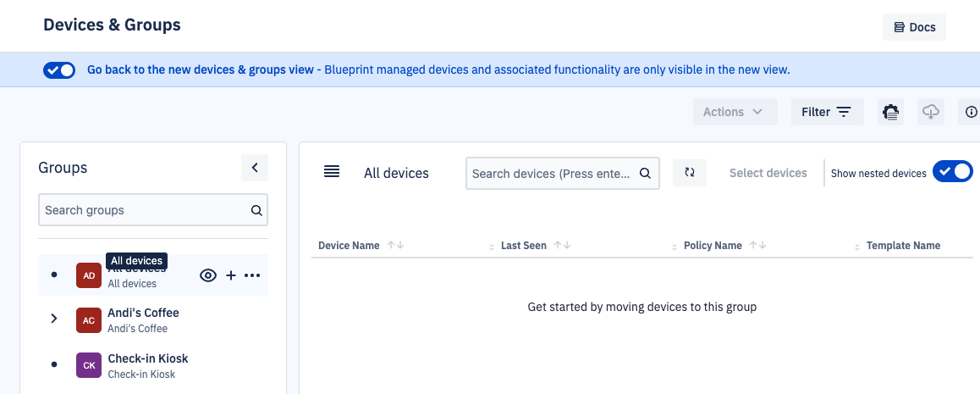This screenshot has height=394, width=980.
Task: Disable Show nested devices toggle
Action: point(953,172)
